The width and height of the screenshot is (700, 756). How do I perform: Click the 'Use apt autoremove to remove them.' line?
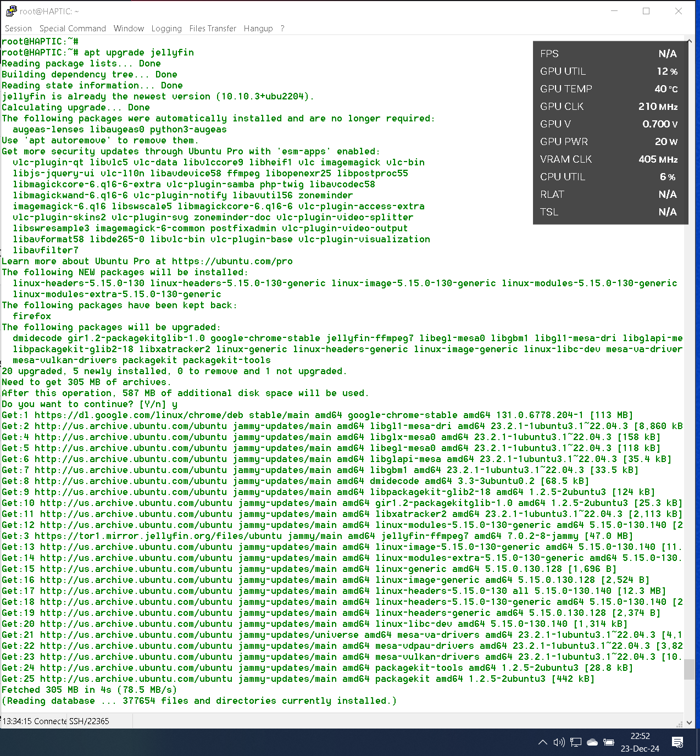pos(101,141)
